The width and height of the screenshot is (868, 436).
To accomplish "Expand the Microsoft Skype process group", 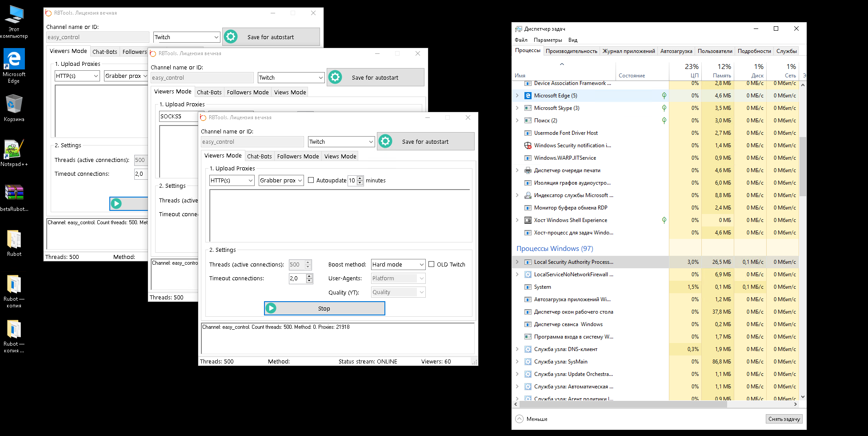I will [517, 108].
